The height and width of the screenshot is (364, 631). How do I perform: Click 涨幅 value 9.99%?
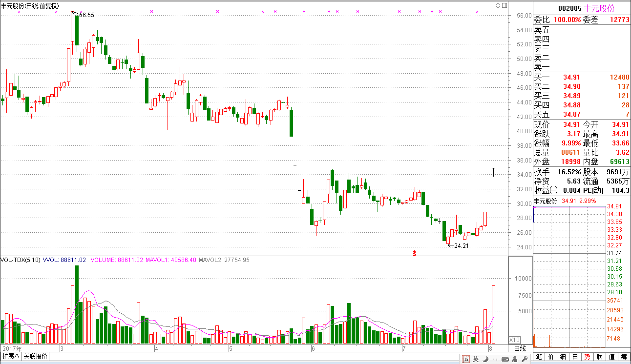[x=570, y=143]
